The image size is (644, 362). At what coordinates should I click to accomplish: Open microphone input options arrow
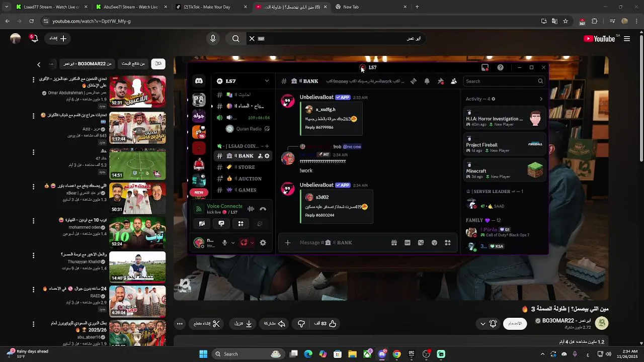[232, 243]
